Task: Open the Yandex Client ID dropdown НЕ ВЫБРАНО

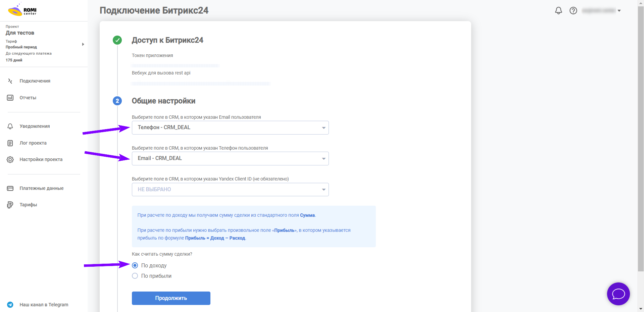Action: pos(230,190)
